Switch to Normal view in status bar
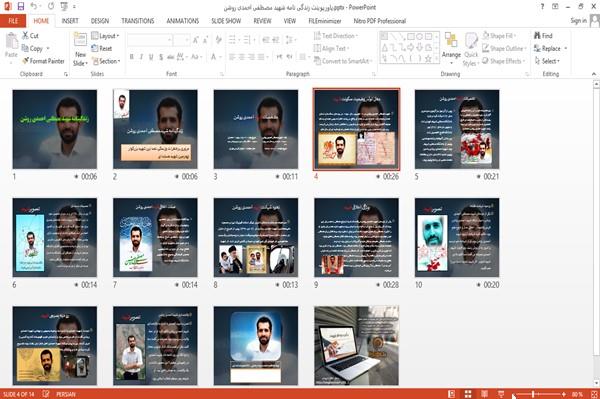600x399 pixels. (452, 394)
